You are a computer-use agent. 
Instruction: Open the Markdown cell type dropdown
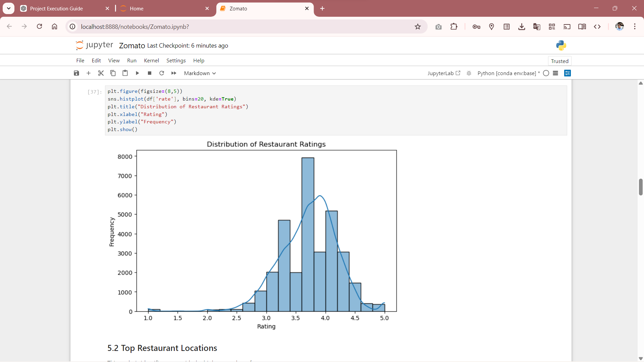click(200, 73)
